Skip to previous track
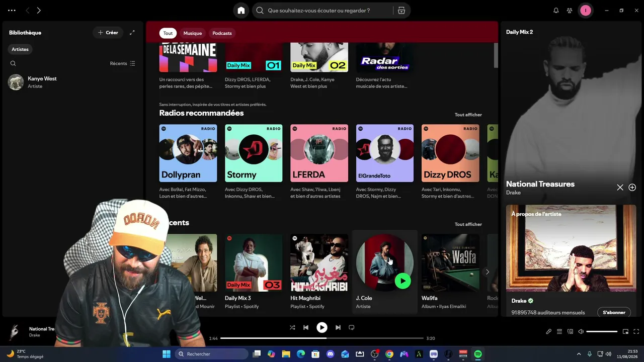Image resolution: width=644 pixels, height=362 pixels. pos(306,327)
